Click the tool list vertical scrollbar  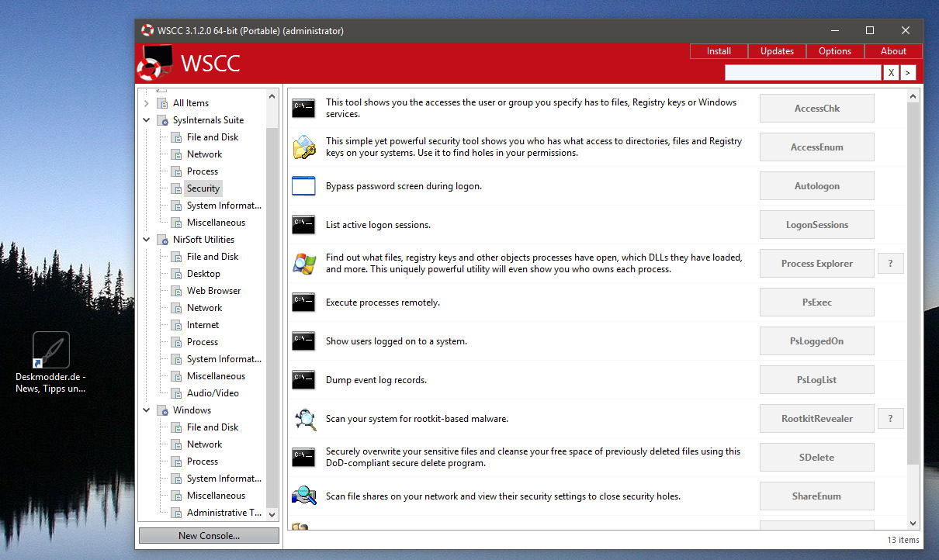[913, 283]
